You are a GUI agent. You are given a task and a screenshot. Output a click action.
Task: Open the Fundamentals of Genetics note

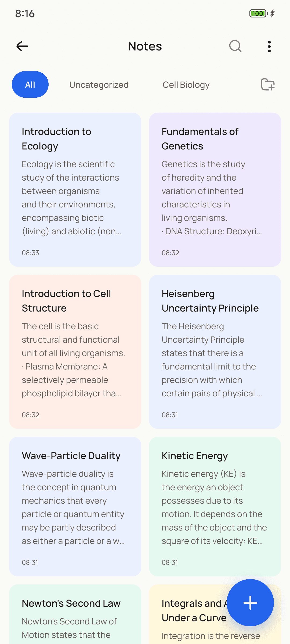click(x=215, y=190)
